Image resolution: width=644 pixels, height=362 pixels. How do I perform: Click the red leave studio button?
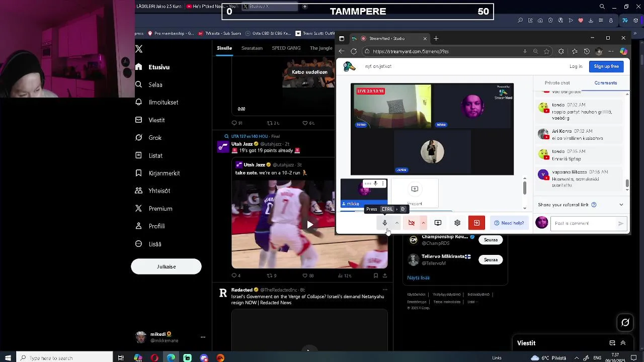pos(476,223)
